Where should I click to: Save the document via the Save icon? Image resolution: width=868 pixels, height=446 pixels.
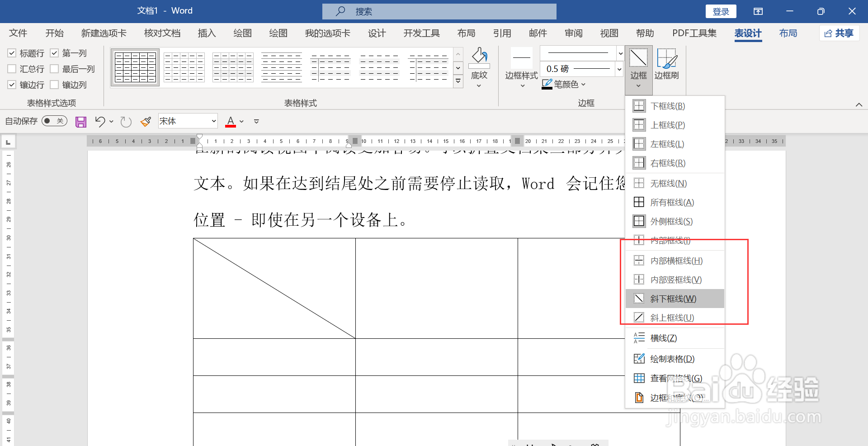(x=80, y=121)
